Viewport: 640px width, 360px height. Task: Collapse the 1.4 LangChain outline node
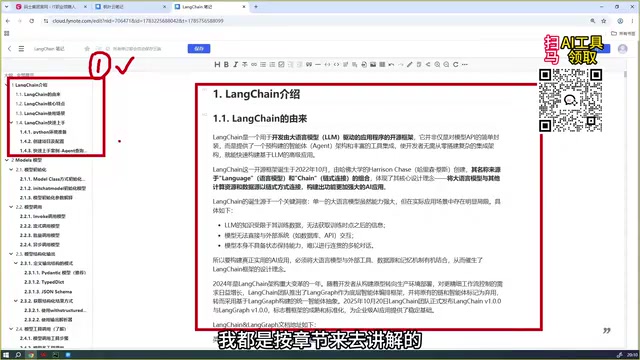click(x=11, y=122)
